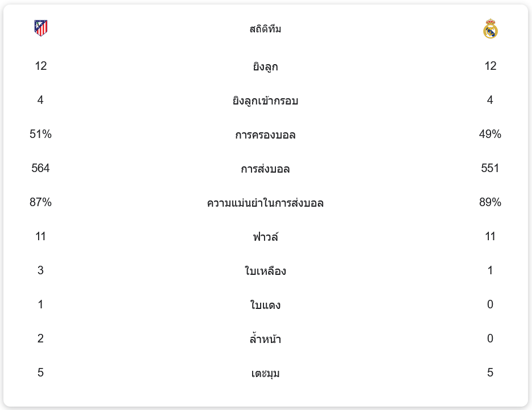Select Real Madrid's 551 passes value
This screenshot has height=410, width=532.
pyautogui.click(x=490, y=169)
